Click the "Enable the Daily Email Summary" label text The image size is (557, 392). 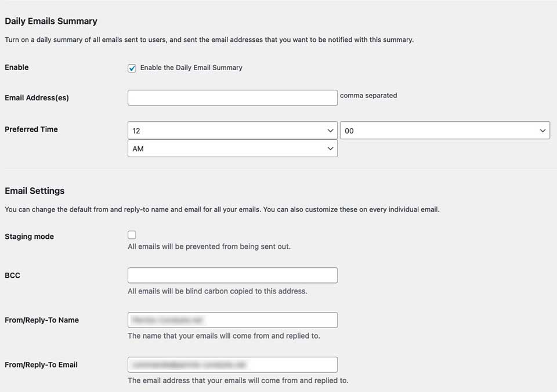pos(191,68)
